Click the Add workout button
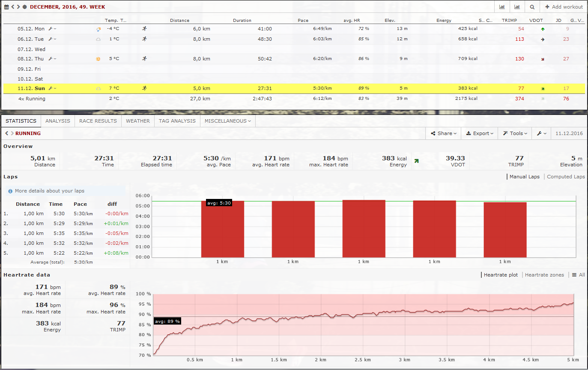The height and width of the screenshot is (370, 588). point(564,7)
